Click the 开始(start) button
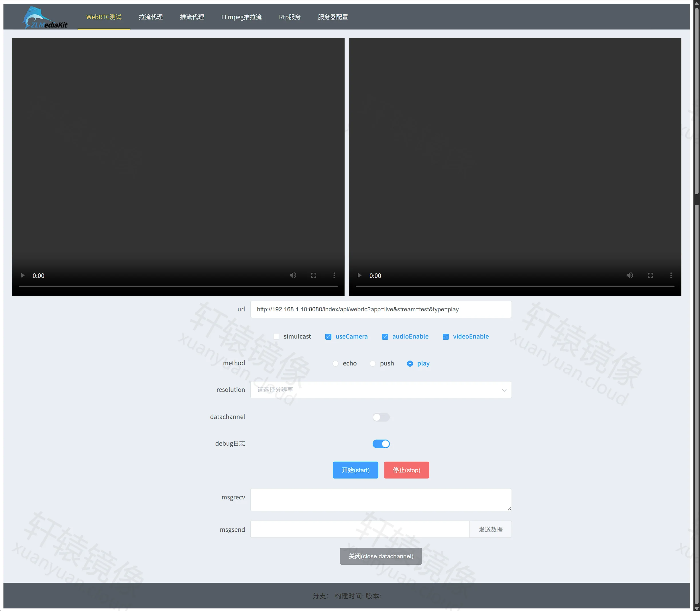700x611 pixels. click(356, 470)
